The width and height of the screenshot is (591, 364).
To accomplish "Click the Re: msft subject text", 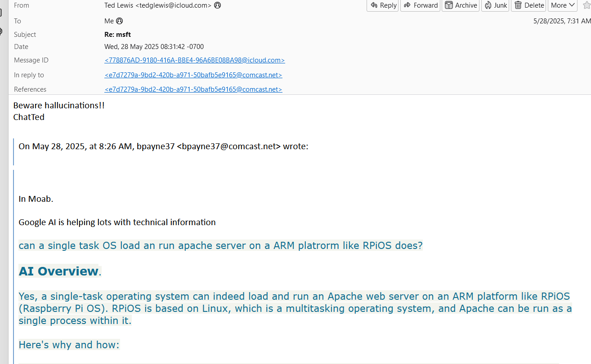I will tap(117, 35).
